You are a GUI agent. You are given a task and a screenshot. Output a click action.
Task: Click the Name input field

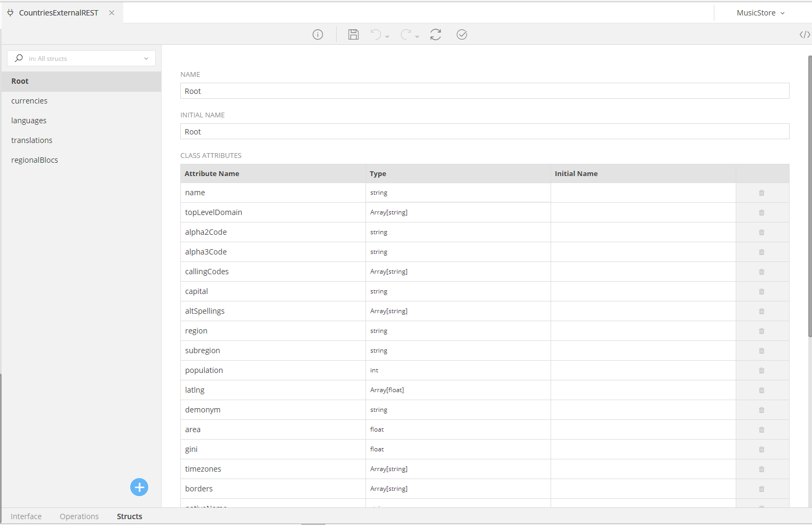[484, 91]
